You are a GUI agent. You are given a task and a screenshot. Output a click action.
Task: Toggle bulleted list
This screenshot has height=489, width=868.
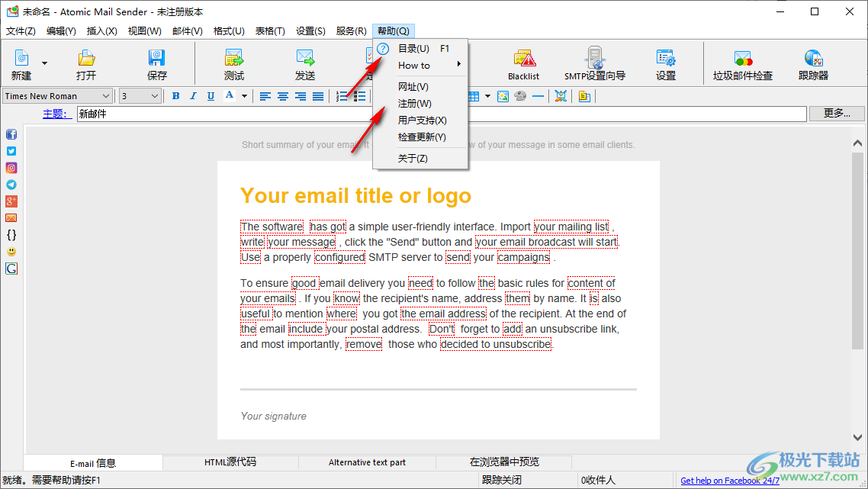359,96
